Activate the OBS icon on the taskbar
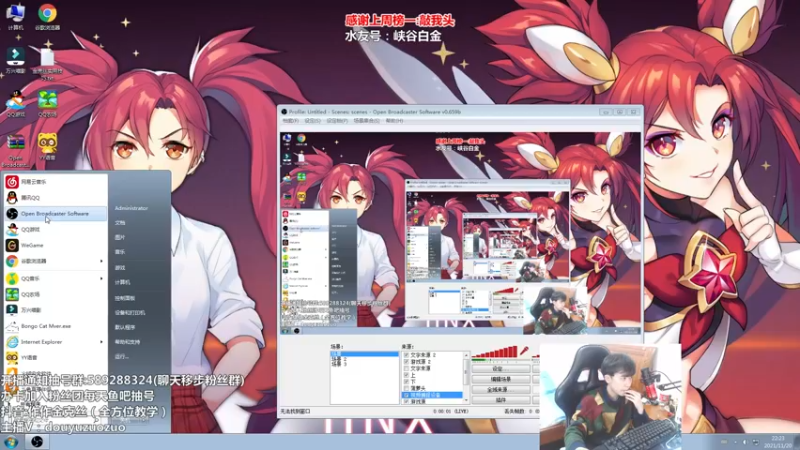This screenshot has width=800, height=450. tap(36, 442)
